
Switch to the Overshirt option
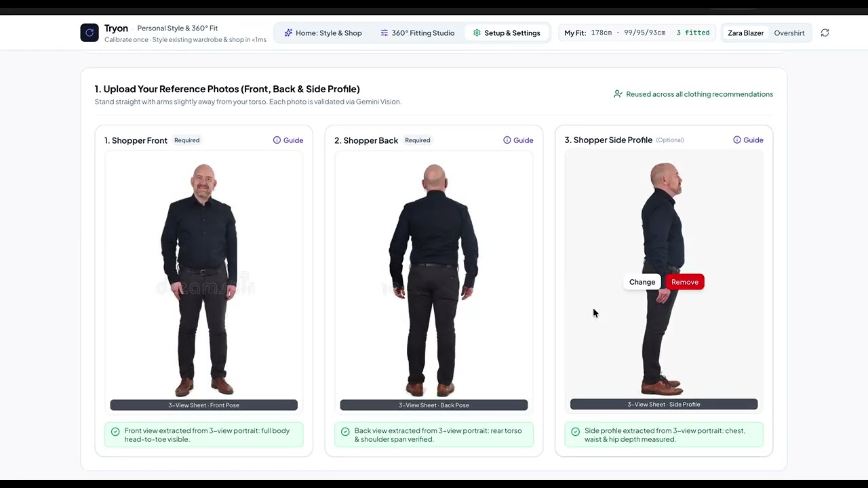[x=789, y=33]
